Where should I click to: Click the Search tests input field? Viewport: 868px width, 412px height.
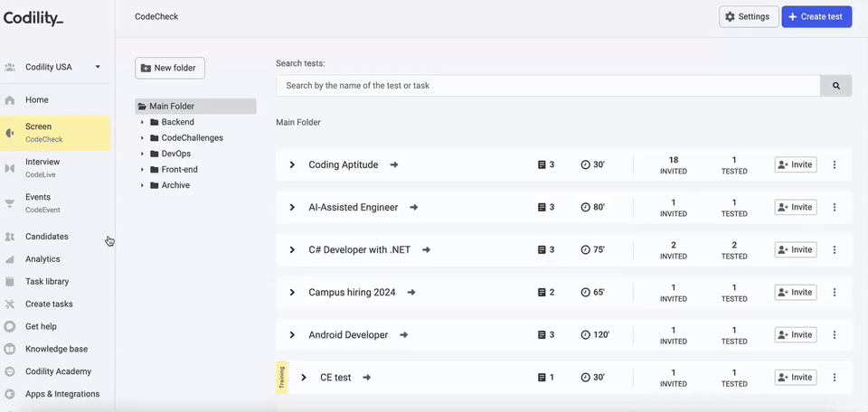coord(548,86)
